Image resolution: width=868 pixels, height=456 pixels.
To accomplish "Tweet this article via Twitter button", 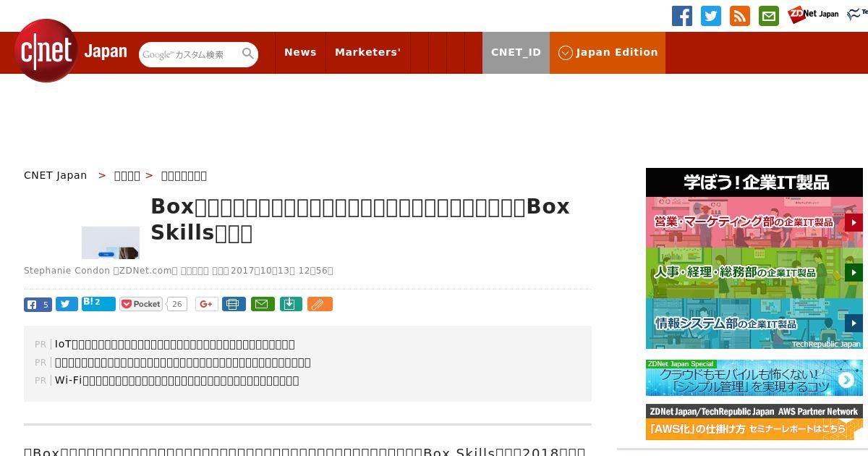I will [67, 305].
